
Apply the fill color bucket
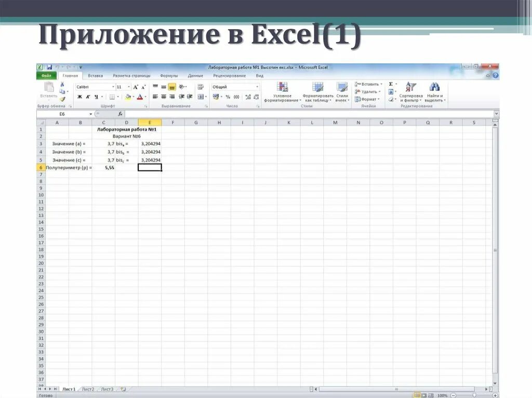[x=128, y=97]
